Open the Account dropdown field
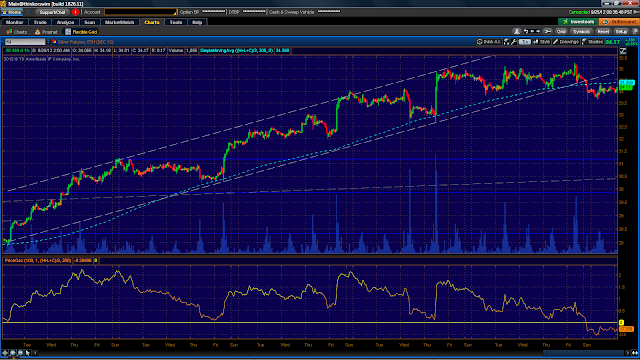 (x=140, y=12)
